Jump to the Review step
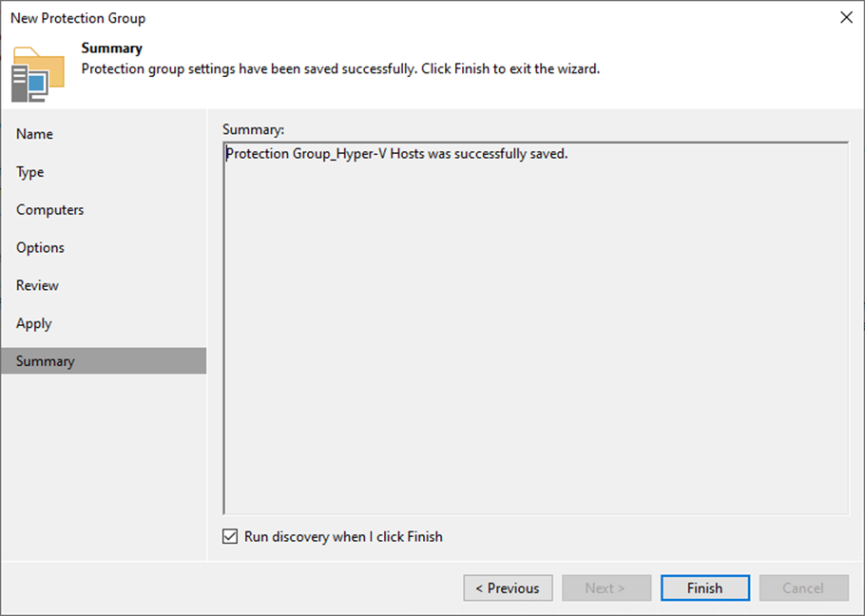This screenshot has height=616, width=865. (x=38, y=285)
